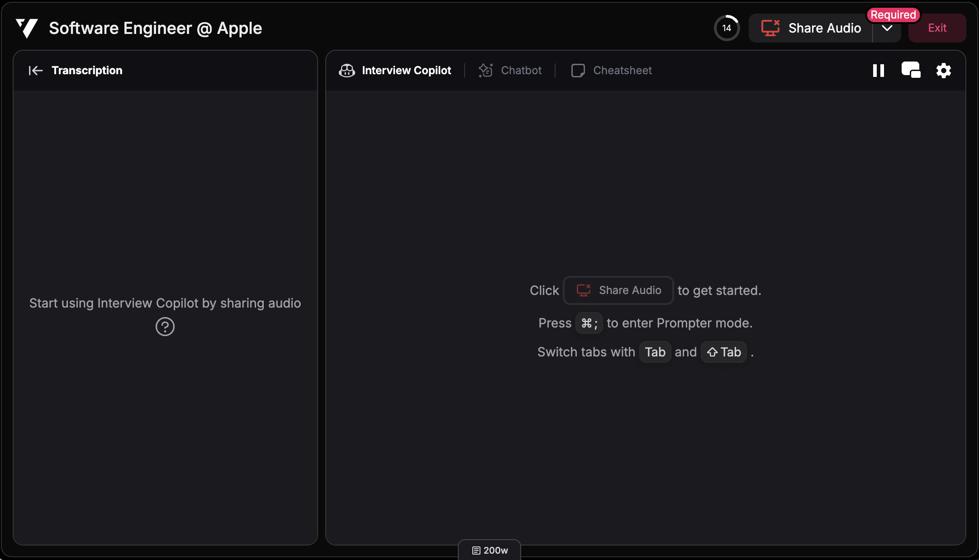Click the Chatbot sparkle icon
This screenshot has width=979, height=560.
[x=485, y=70]
